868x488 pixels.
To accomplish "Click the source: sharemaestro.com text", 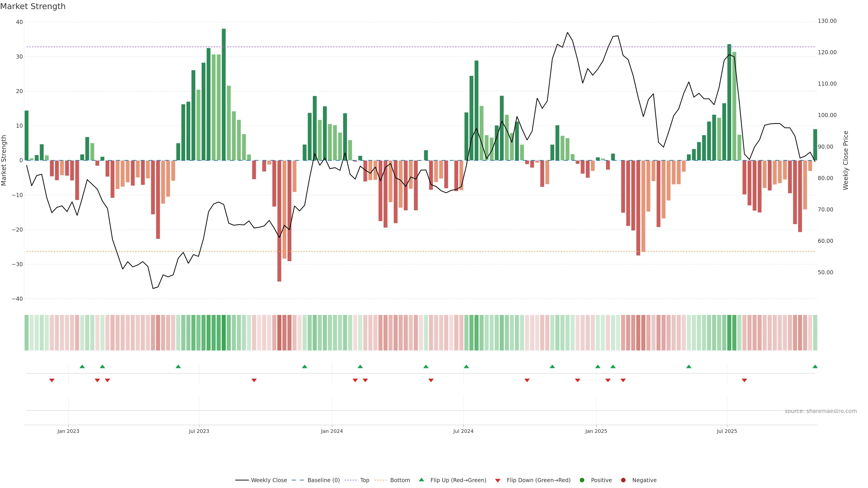I will point(821,411).
